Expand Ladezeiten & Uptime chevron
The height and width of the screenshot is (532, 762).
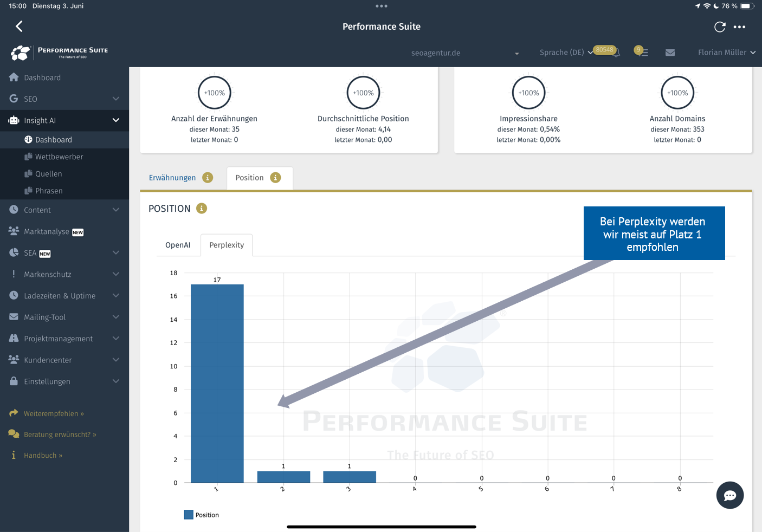click(115, 295)
